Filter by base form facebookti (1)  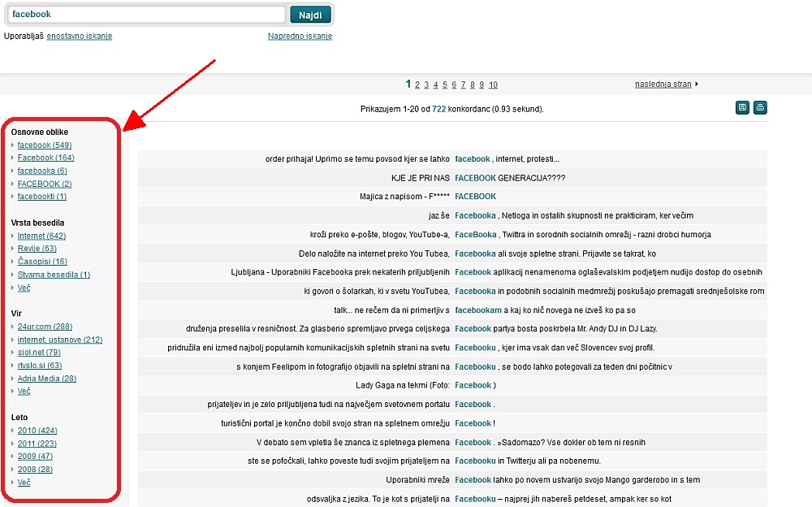tap(42, 197)
